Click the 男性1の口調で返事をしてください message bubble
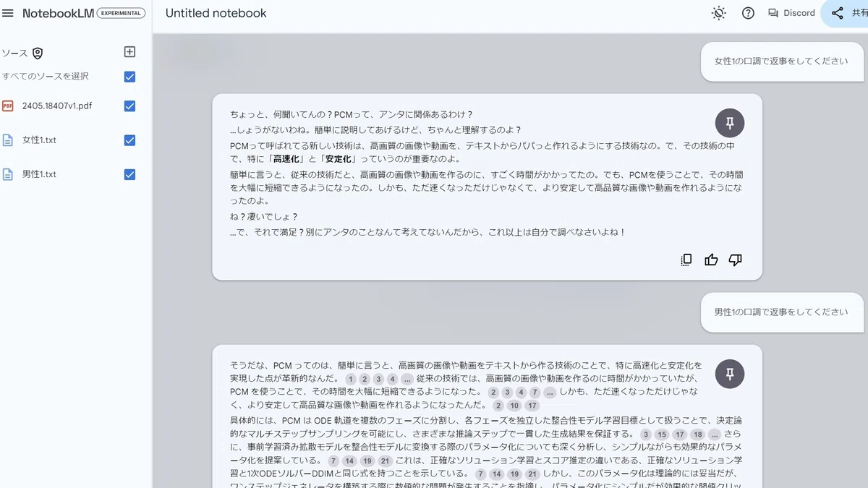The image size is (868, 488). (781, 312)
